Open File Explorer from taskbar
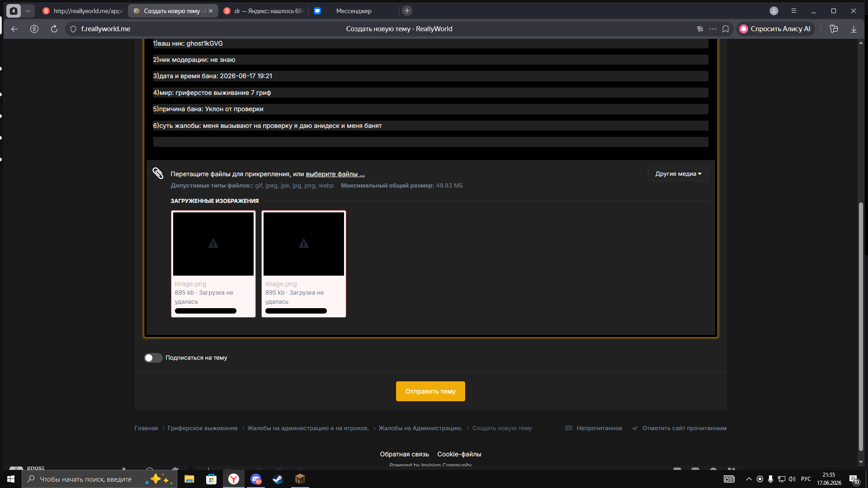 click(x=189, y=479)
